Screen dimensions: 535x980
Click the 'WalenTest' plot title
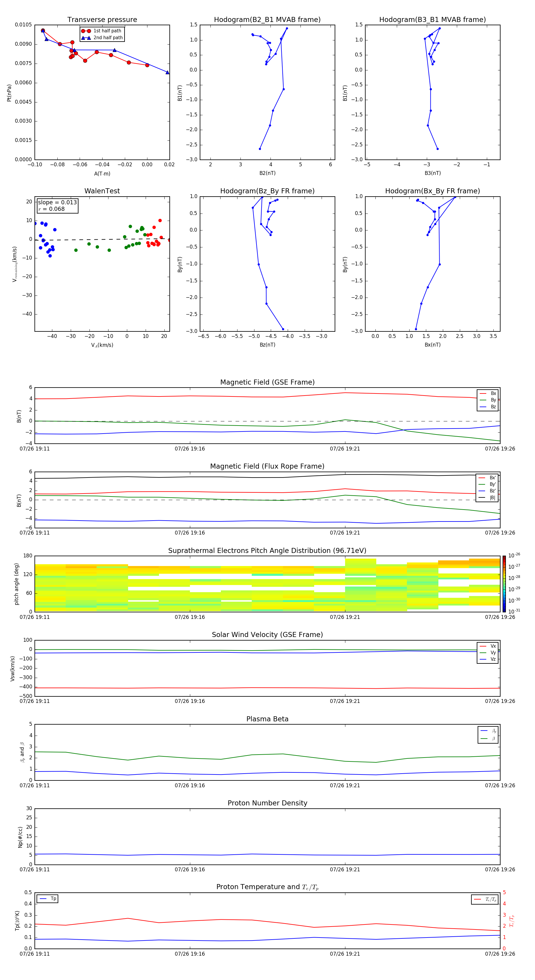102,191
